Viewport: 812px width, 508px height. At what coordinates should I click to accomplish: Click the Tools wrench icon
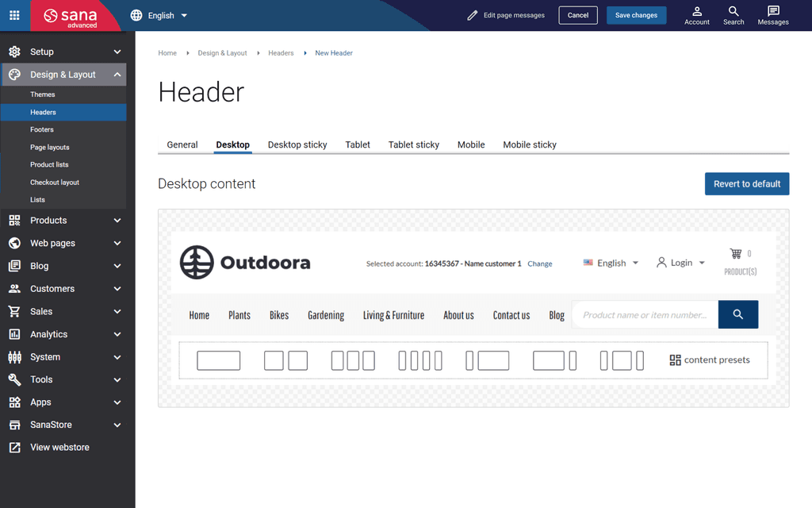[x=14, y=379]
